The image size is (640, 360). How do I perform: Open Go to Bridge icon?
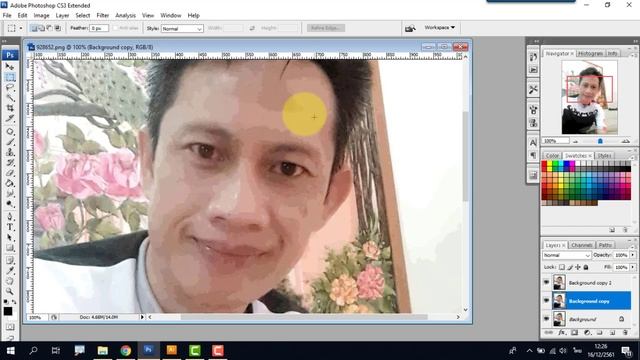point(410,28)
